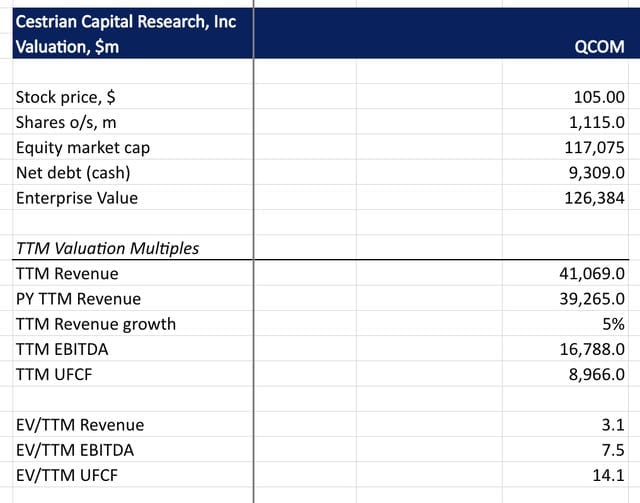This screenshot has width=640, height=503.
Task: Select the 'Equity market cap' label
Action: tap(83, 148)
